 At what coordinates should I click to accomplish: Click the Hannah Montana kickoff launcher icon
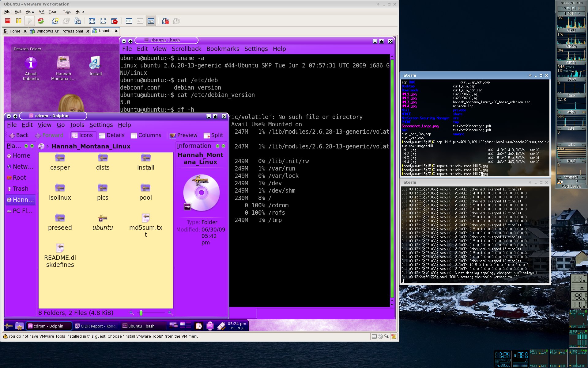coord(9,326)
